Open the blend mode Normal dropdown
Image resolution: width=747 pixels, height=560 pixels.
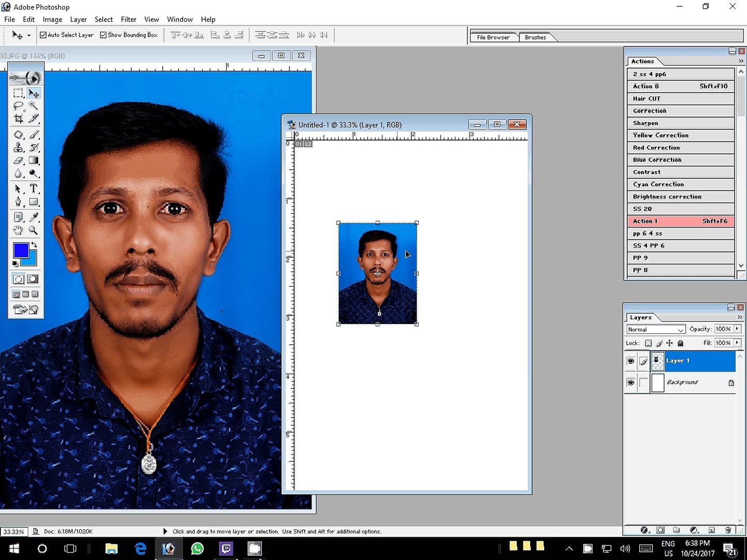click(656, 330)
